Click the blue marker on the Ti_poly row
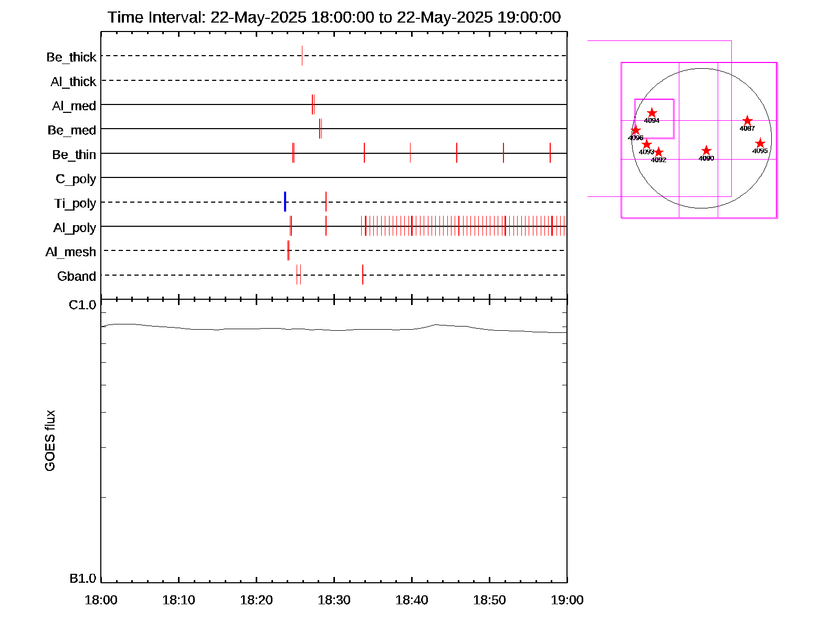The height and width of the screenshot is (630, 840). coord(285,202)
